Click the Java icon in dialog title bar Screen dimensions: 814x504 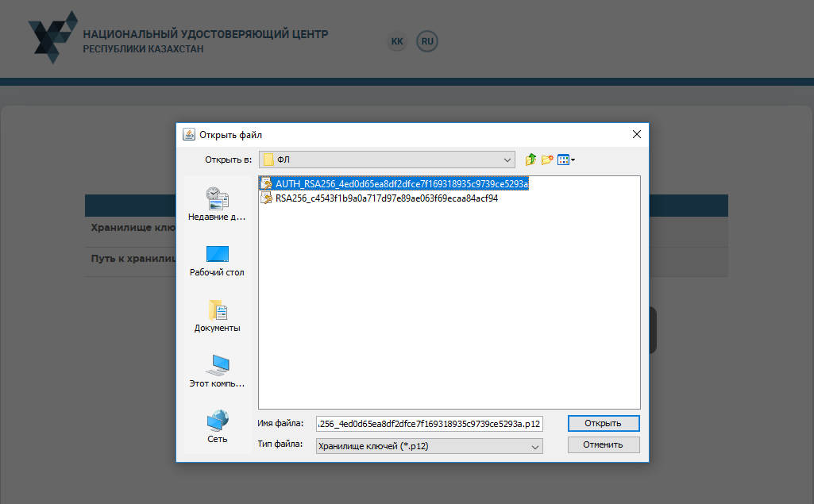(189, 135)
